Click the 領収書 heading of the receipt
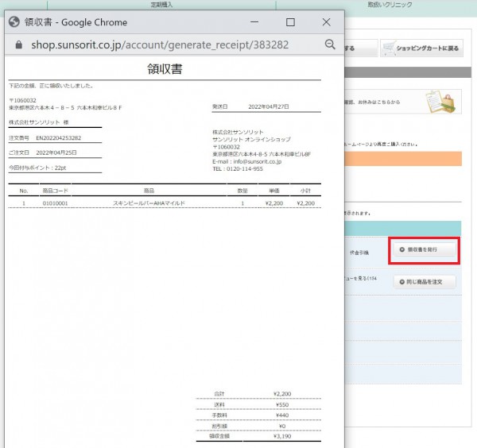Screen dimensions: 477x448 coord(165,69)
